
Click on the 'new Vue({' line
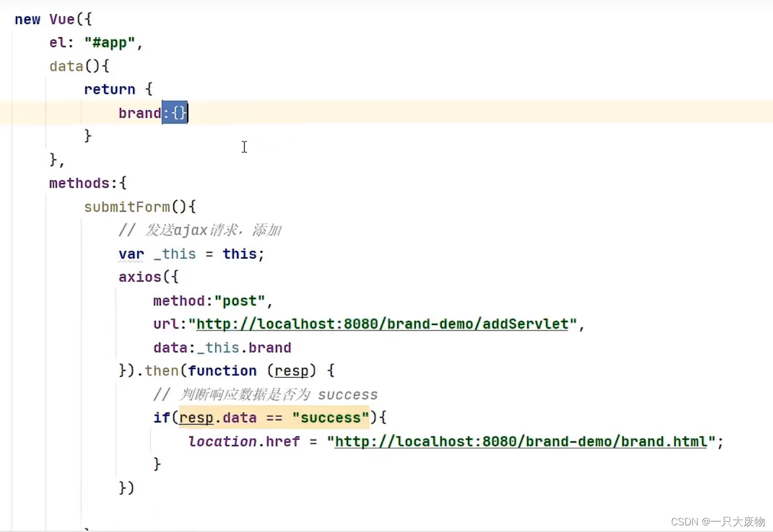click(53, 19)
